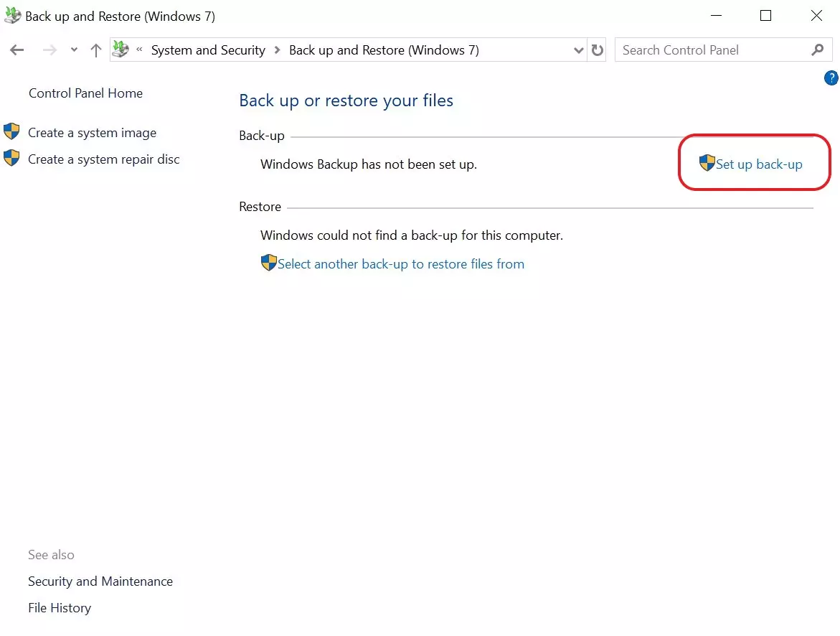
Task: Click the Backup and Restore title bar icon
Action: (x=12, y=16)
